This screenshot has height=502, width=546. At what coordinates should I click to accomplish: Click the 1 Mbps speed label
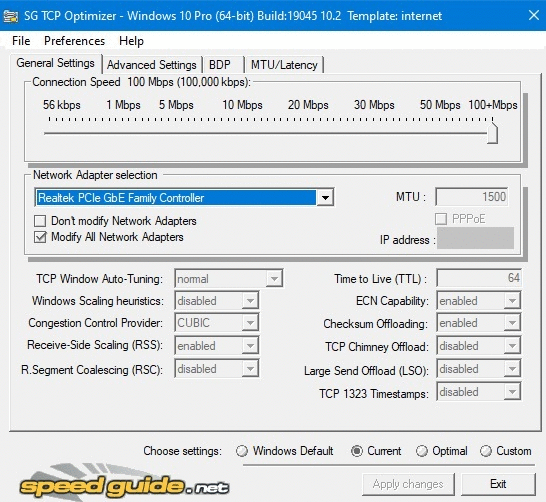[123, 105]
